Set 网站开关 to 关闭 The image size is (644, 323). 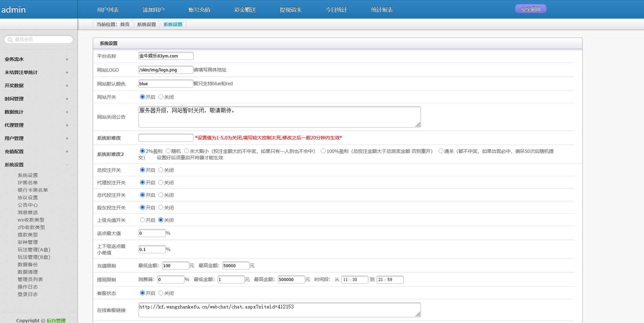pos(161,97)
